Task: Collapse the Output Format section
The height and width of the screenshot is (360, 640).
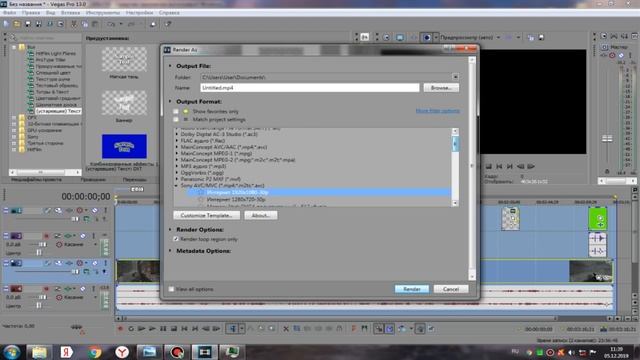Action: coord(170,101)
